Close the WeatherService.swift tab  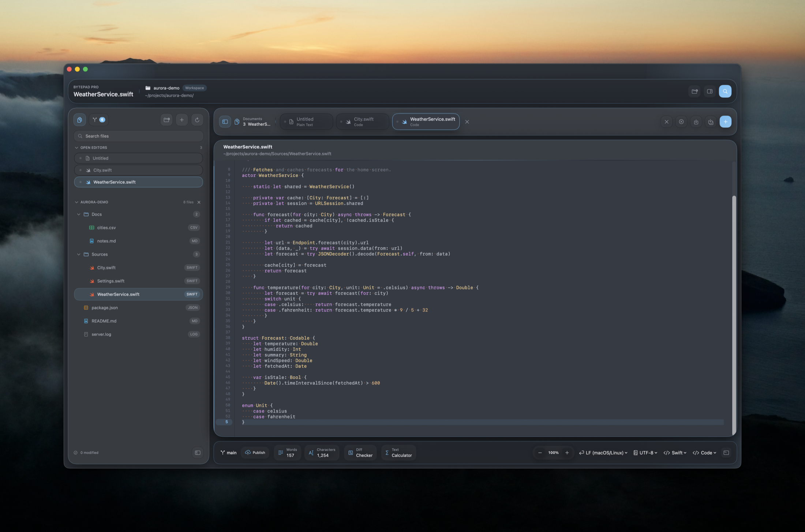pos(467,122)
